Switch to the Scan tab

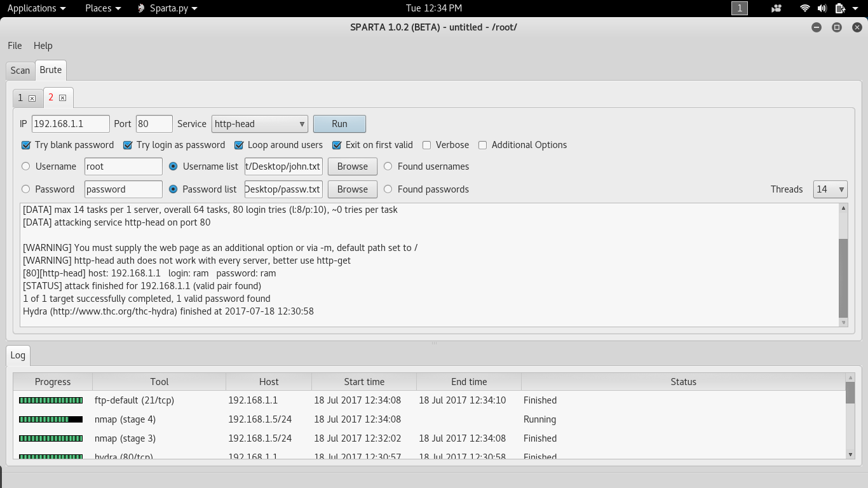pos(20,71)
